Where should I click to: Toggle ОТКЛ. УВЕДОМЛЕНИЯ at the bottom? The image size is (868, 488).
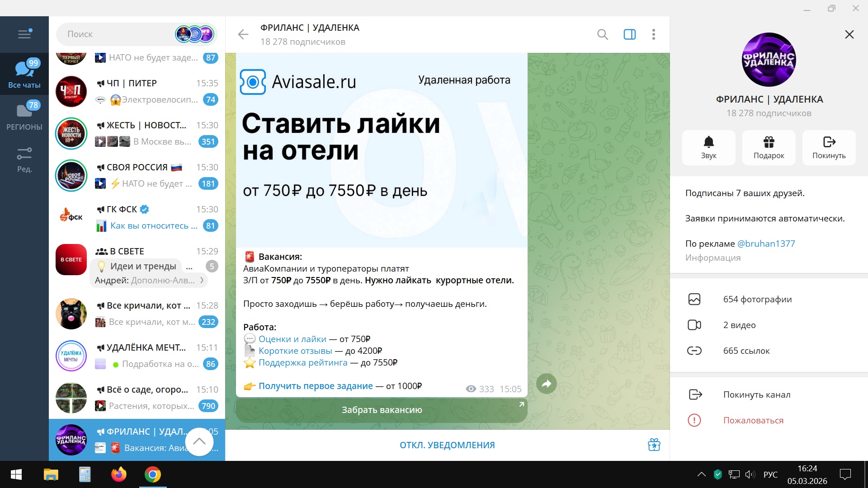[x=447, y=445]
